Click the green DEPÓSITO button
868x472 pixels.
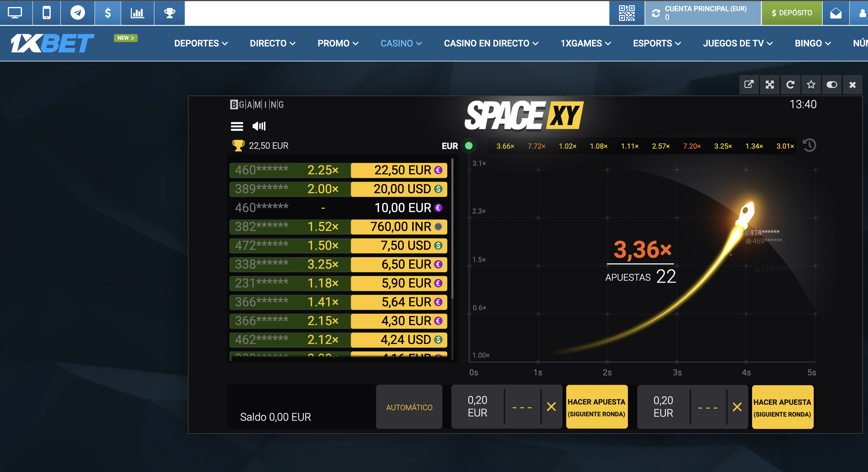tap(791, 13)
